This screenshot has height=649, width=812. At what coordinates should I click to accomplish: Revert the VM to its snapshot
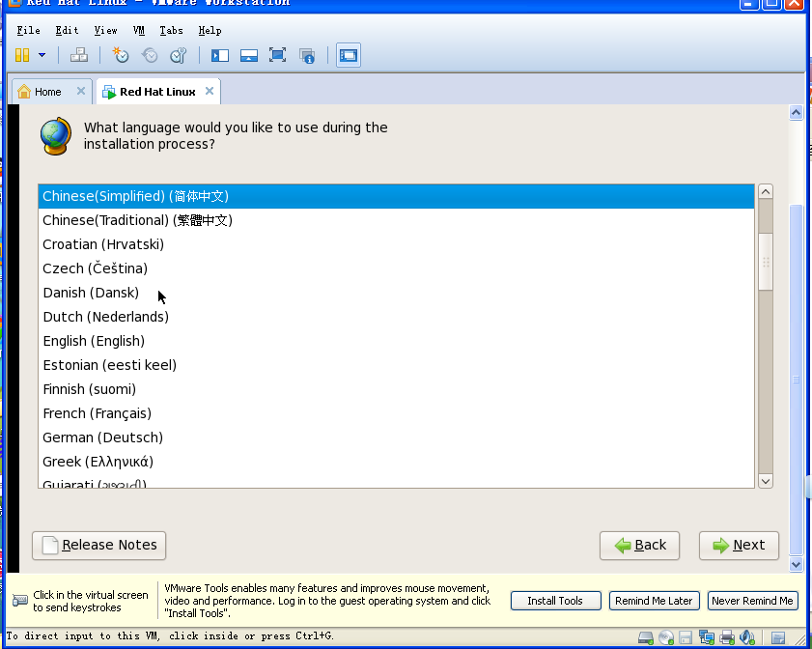point(150,55)
